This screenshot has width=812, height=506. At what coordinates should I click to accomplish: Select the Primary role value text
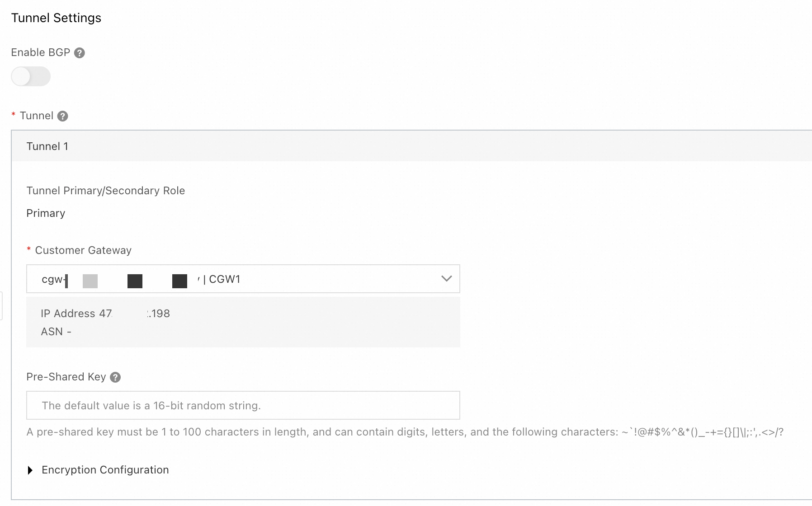click(46, 213)
